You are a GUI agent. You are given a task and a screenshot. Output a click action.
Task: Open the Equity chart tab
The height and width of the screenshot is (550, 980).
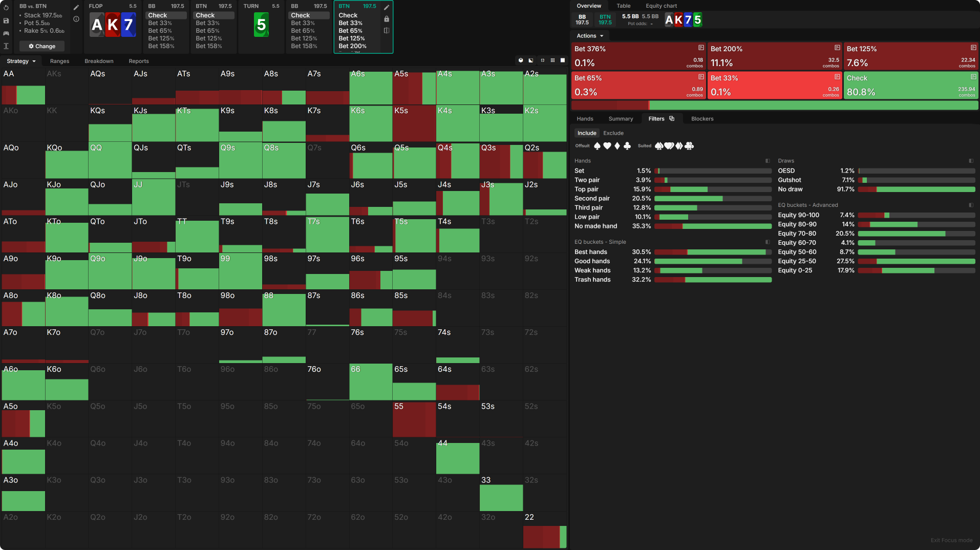pos(661,6)
